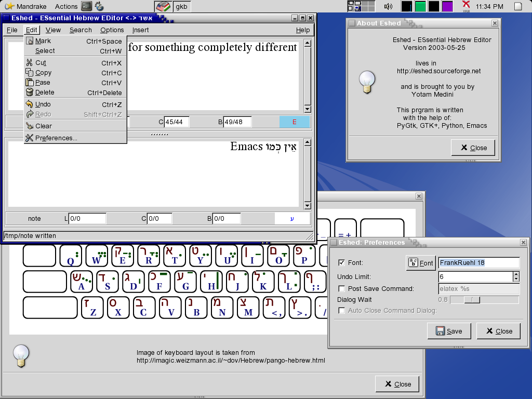Decrease Undo Limit with down arrow
Image resolution: width=532 pixels, height=399 pixels.
coord(516,279)
